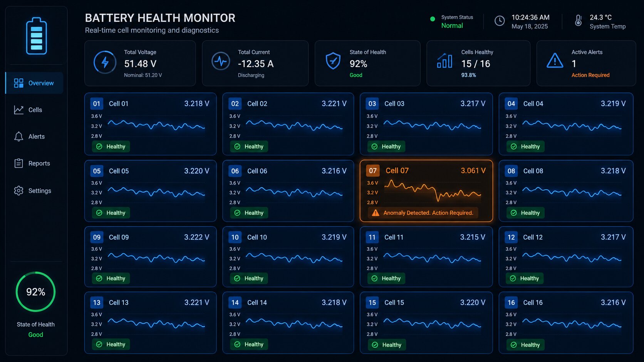Image resolution: width=644 pixels, height=362 pixels.
Task: Click the Cell 09 voltage reading 3.222 V
Action: (197, 237)
